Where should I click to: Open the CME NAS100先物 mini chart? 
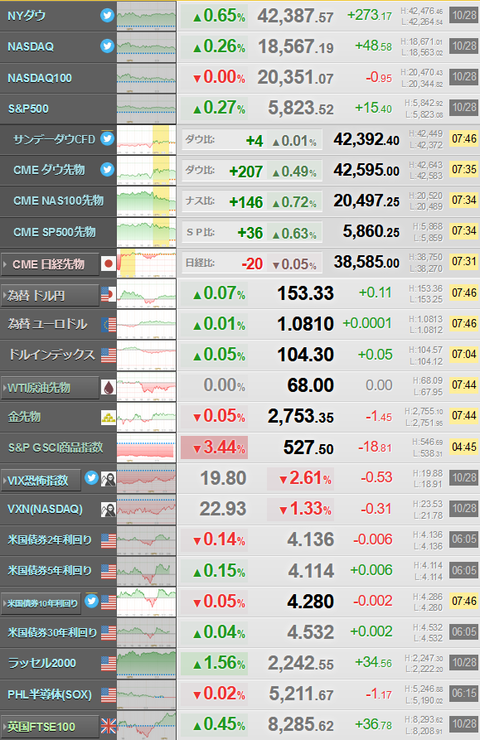(146, 201)
